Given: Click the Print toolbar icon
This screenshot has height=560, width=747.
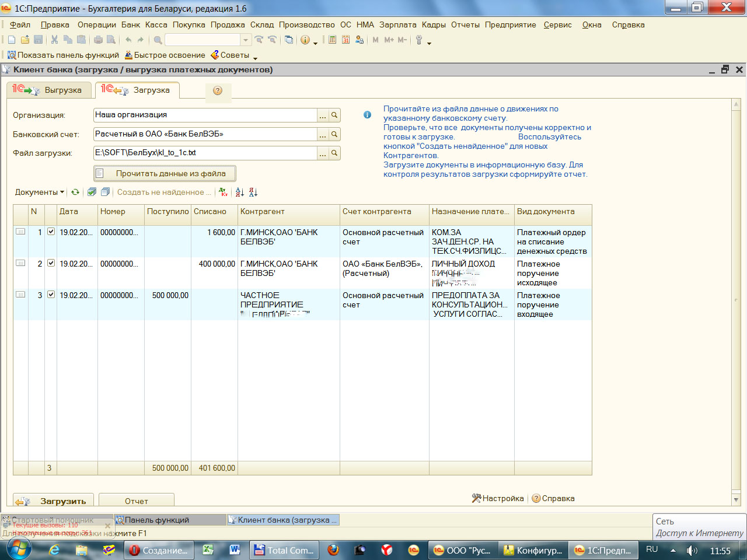Looking at the screenshot, I should 98,40.
